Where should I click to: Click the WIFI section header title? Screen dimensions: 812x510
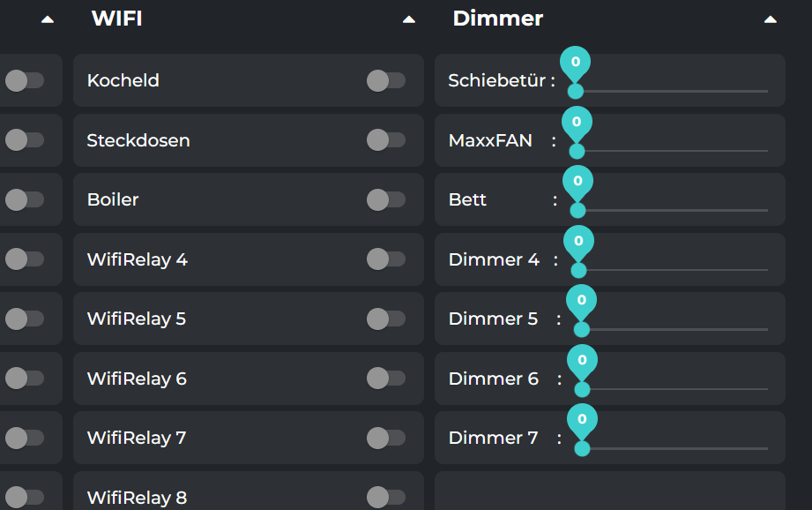click(x=116, y=19)
